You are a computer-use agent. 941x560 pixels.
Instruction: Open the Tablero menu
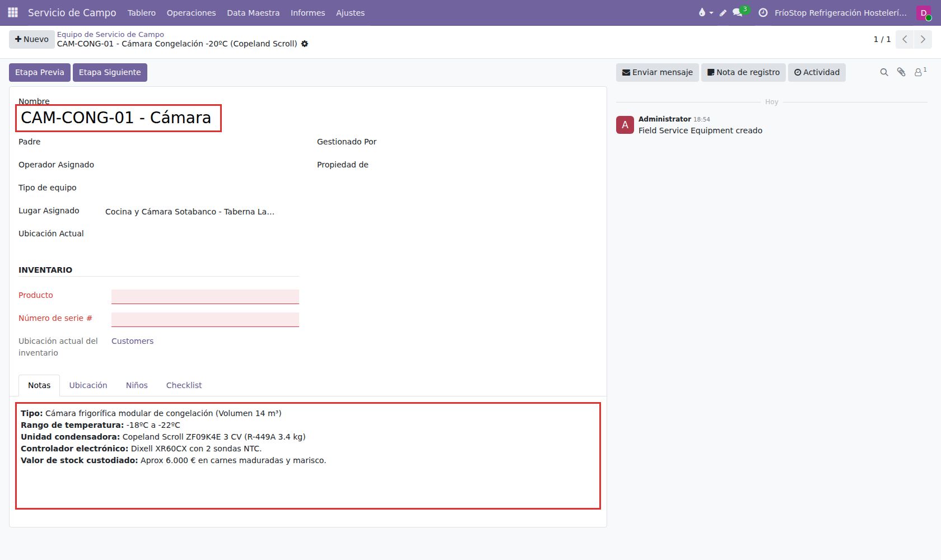pos(142,12)
